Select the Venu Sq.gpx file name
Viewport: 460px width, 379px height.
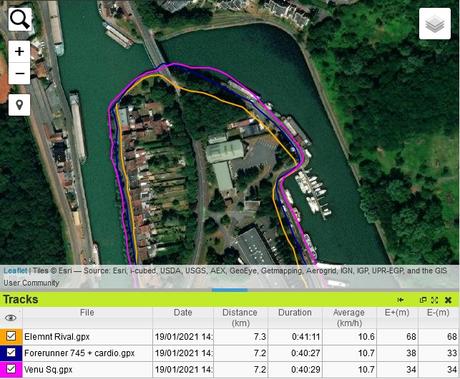pos(48,370)
